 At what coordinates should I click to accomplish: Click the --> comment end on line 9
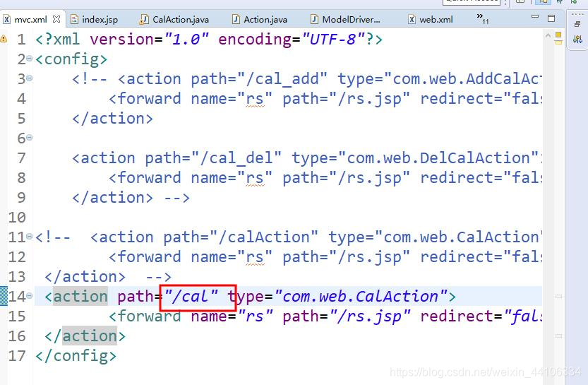(x=177, y=198)
